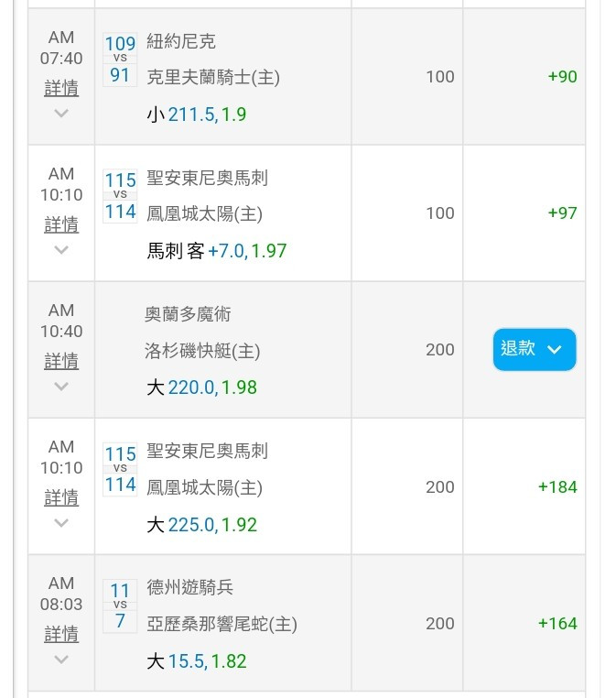This screenshot has width=616, height=698.
Task: Click the 109 vs 91 score box
Action: click(x=120, y=60)
